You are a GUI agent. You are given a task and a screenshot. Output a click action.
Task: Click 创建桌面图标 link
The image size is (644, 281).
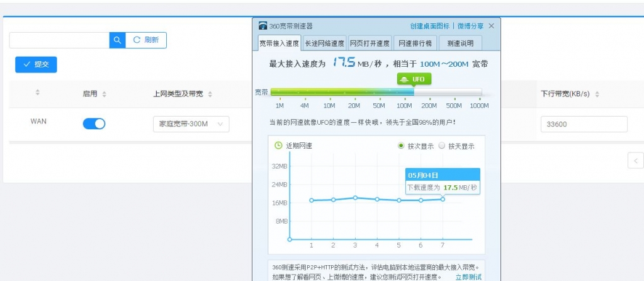[429, 26]
